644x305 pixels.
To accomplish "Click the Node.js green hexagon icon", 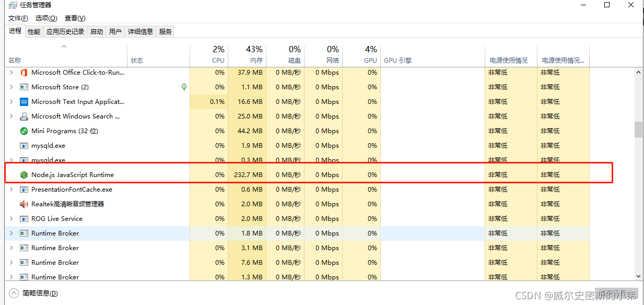I will pyautogui.click(x=24, y=174).
